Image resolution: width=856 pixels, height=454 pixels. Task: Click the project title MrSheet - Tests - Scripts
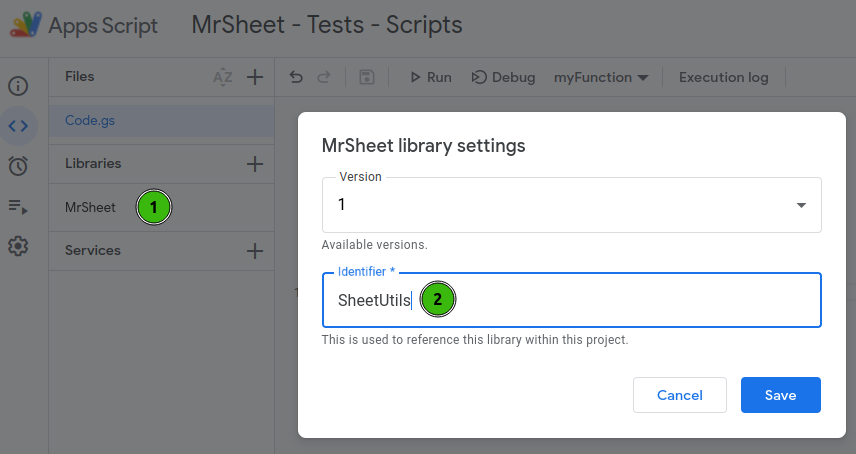tap(327, 25)
